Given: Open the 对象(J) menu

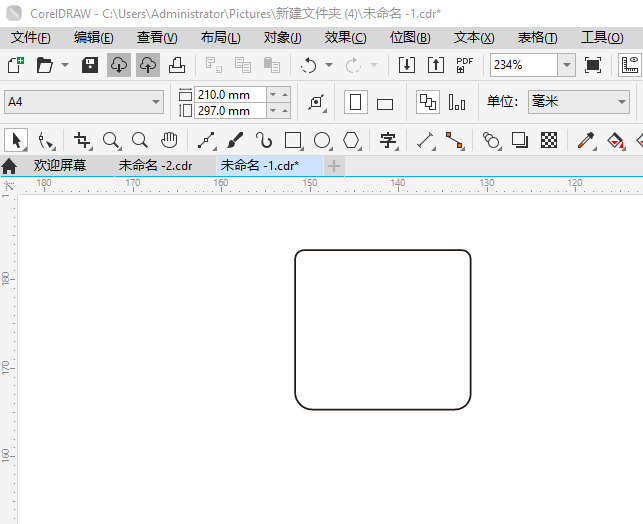Looking at the screenshot, I should tap(283, 38).
